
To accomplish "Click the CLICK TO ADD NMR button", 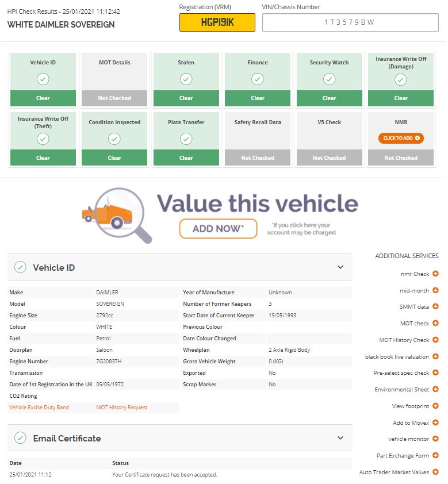I will pos(401,138).
